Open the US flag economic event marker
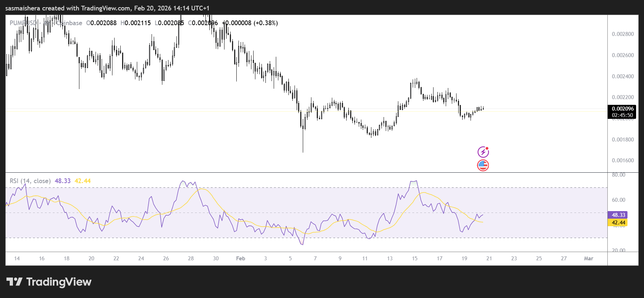Viewport: 644px width, 298px height. click(483, 165)
